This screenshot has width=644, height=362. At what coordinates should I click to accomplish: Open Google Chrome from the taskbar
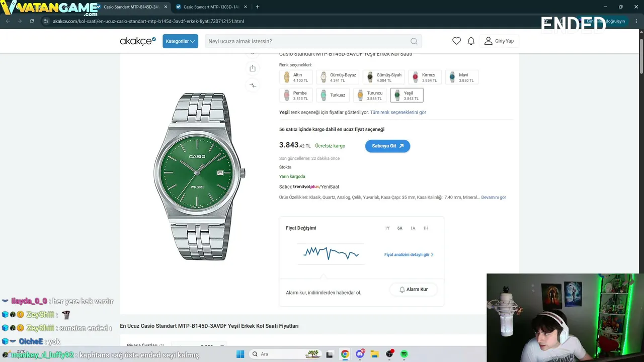tap(345, 354)
